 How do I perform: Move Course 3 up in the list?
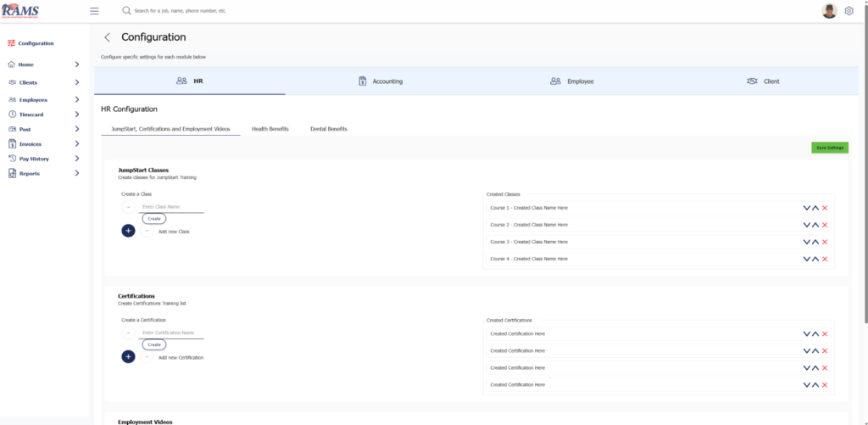[x=815, y=242]
